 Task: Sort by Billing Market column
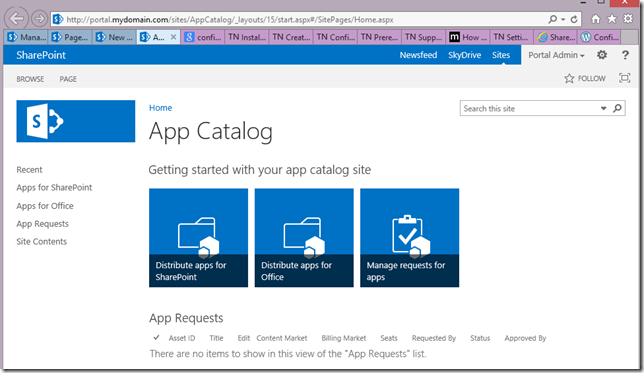343,338
